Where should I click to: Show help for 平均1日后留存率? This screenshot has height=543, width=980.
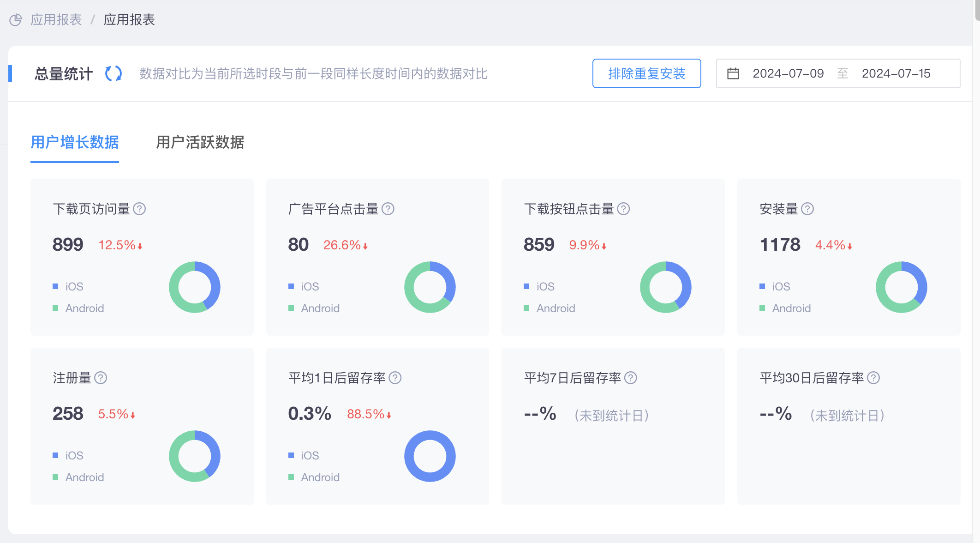click(395, 378)
